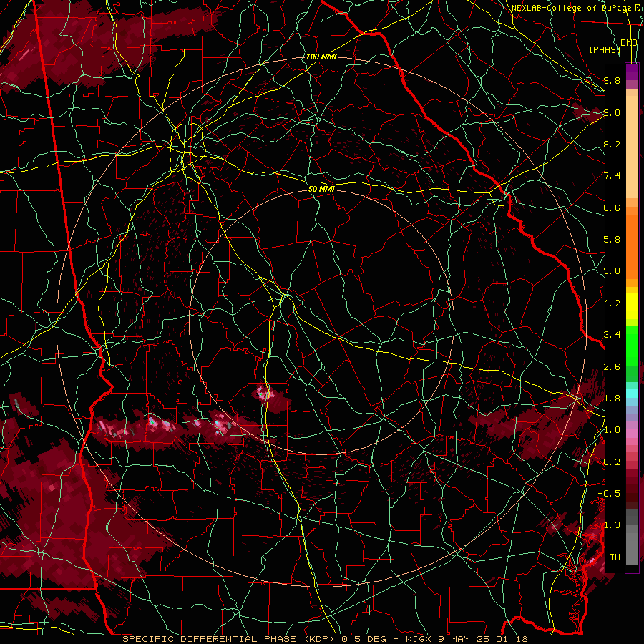The height and width of the screenshot is (644, 644).
Task: Click the "1.0" value on the color scale
Action: (612, 430)
